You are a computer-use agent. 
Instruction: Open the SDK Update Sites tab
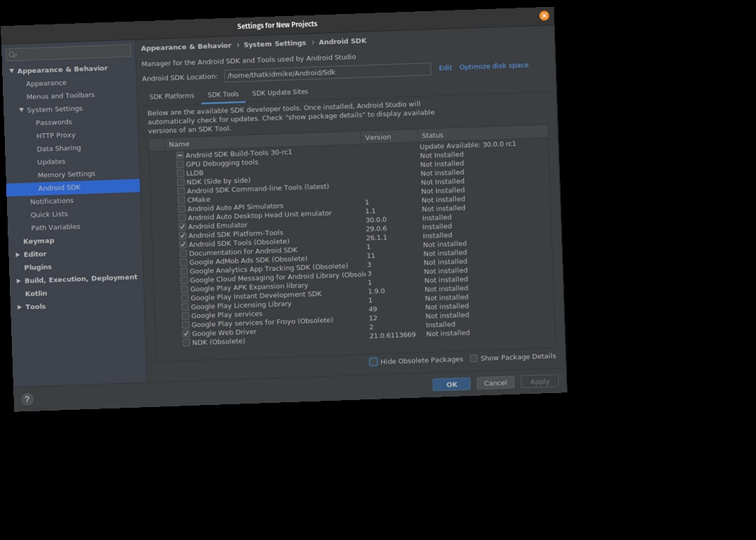tap(280, 92)
